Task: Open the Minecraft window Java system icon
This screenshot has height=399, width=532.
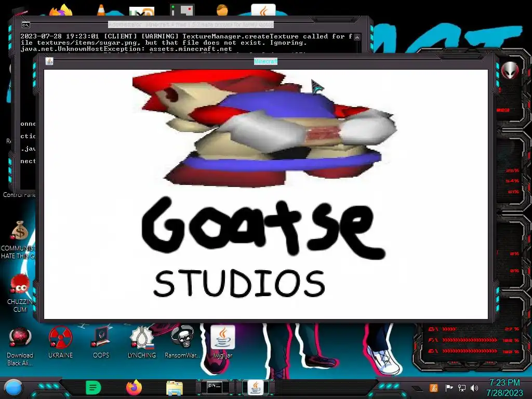Action: 49,61
